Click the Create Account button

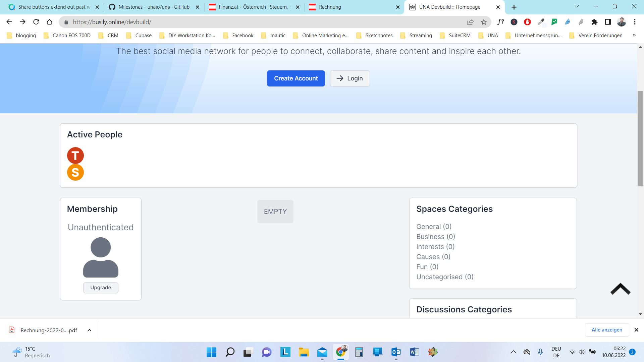pyautogui.click(x=296, y=78)
